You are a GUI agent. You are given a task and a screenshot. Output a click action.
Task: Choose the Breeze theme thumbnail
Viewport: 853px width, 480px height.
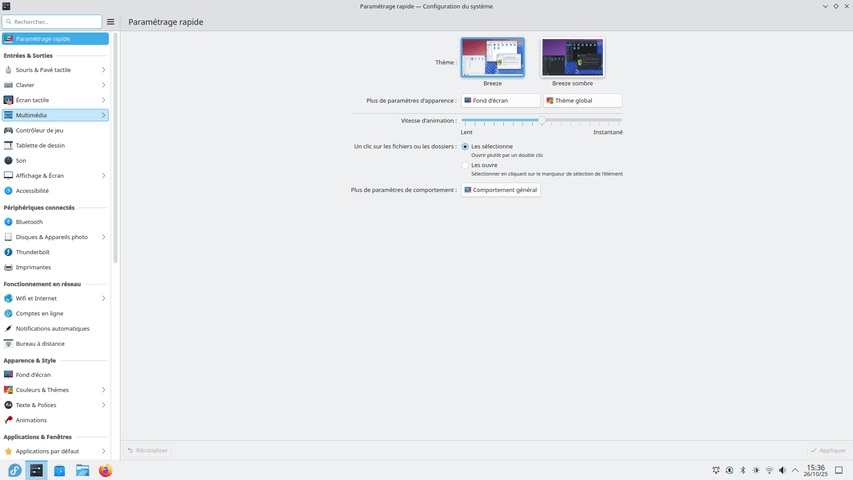click(x=493, y=57)
